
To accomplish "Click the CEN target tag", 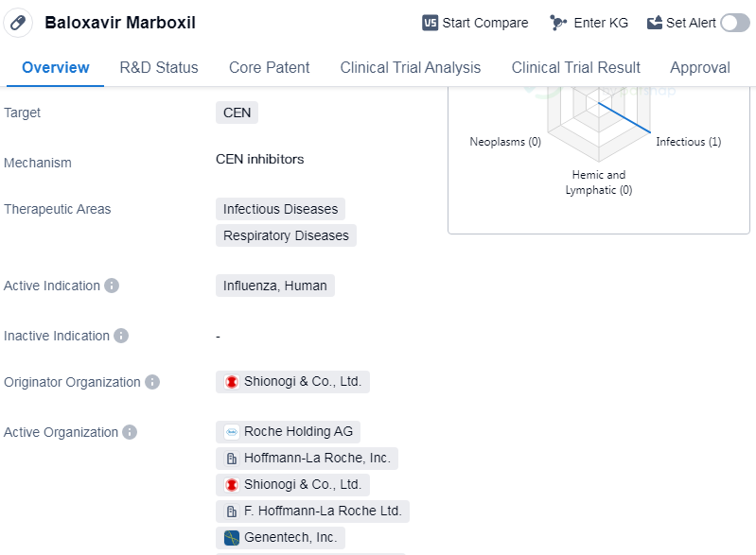I will tap(237, 113).
